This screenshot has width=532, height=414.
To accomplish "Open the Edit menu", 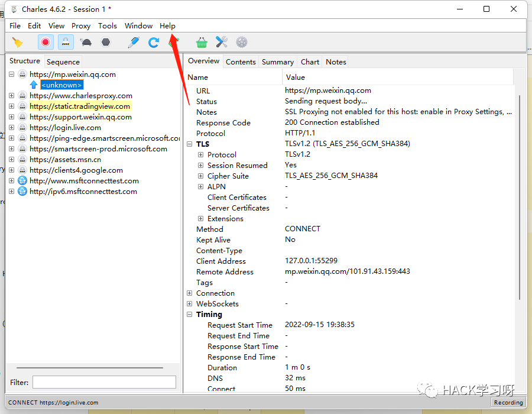I will coord(34,26).
